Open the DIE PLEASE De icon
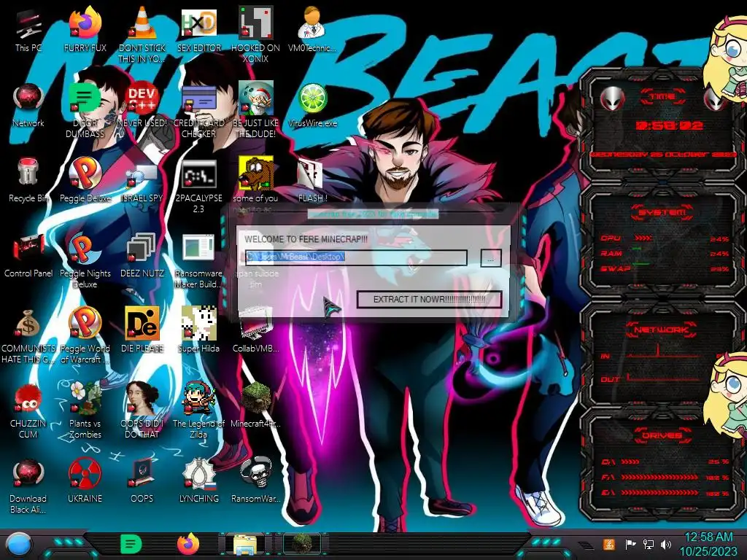Screen dimensions: 747x560 pyautogui.click(x=142, y=324)
